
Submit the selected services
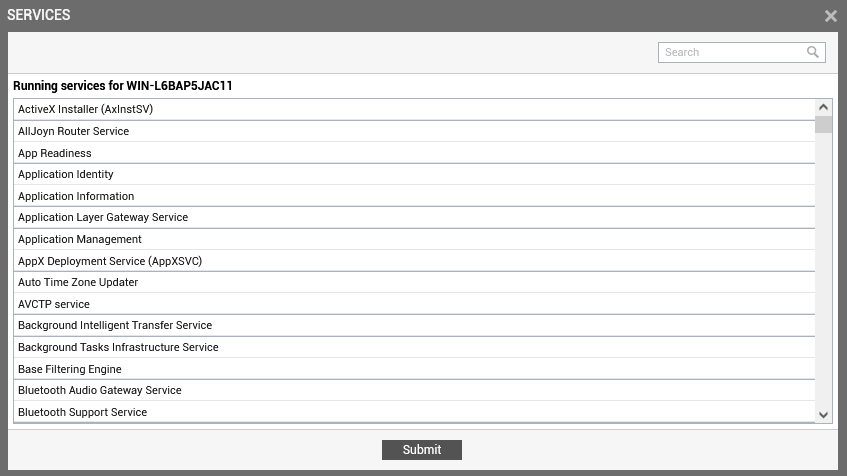click(x=422, y=450)
